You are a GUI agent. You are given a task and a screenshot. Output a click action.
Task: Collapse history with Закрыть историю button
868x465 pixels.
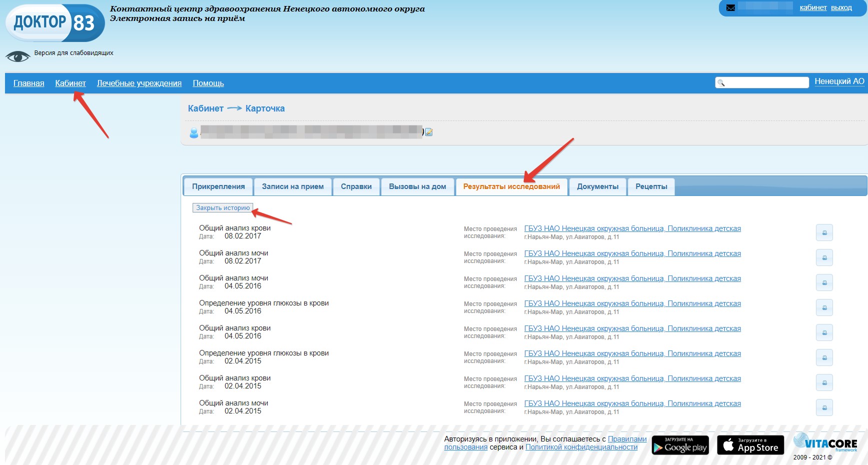click(x=223, y=208)
